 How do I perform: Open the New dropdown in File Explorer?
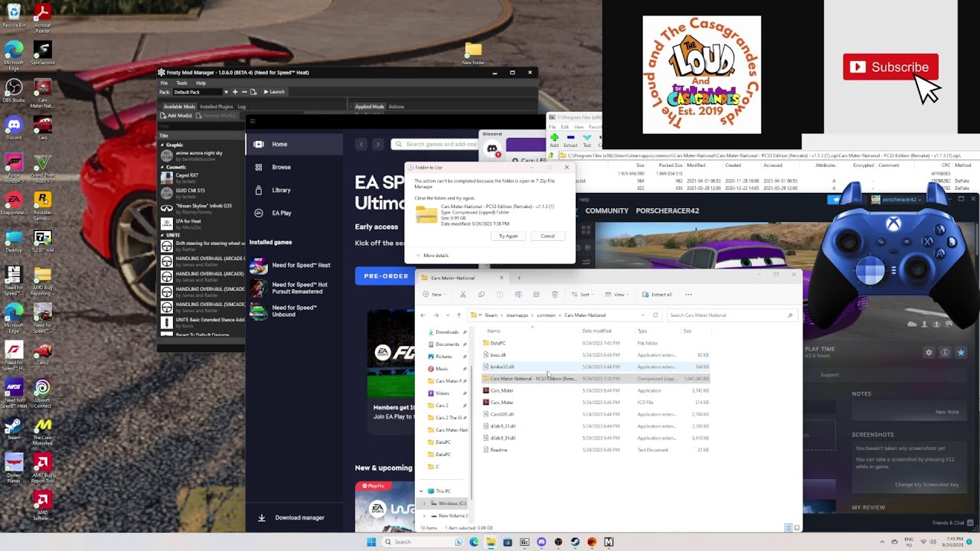tap(433, 295)
